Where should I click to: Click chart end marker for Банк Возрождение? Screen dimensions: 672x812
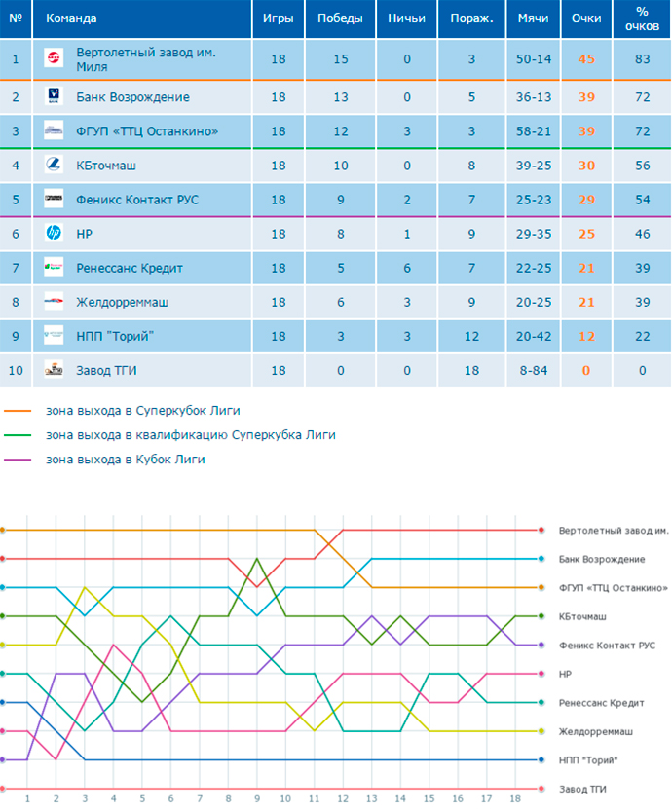tap(541, 559)
